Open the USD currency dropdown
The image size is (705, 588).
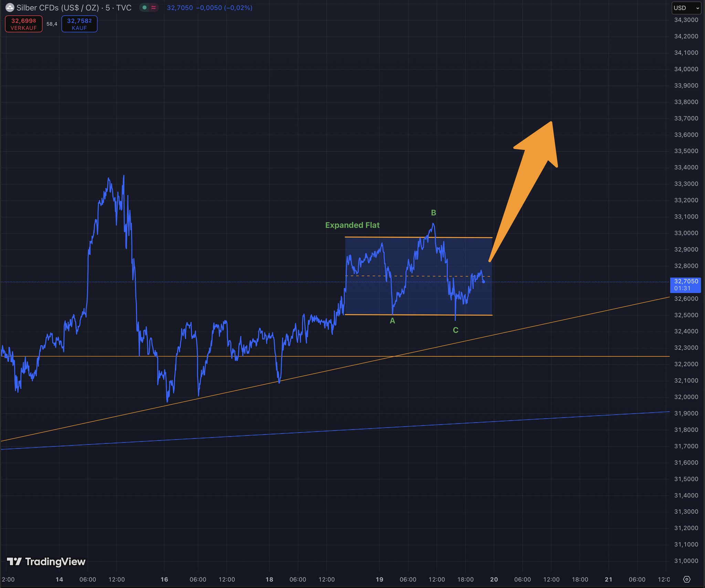click(686, 8)
